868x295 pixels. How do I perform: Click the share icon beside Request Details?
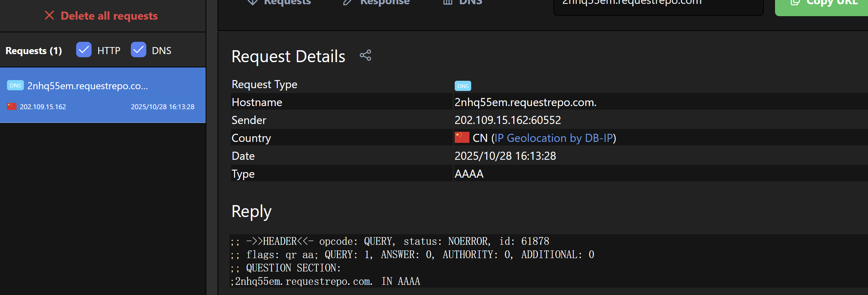(x=365, y=55)
